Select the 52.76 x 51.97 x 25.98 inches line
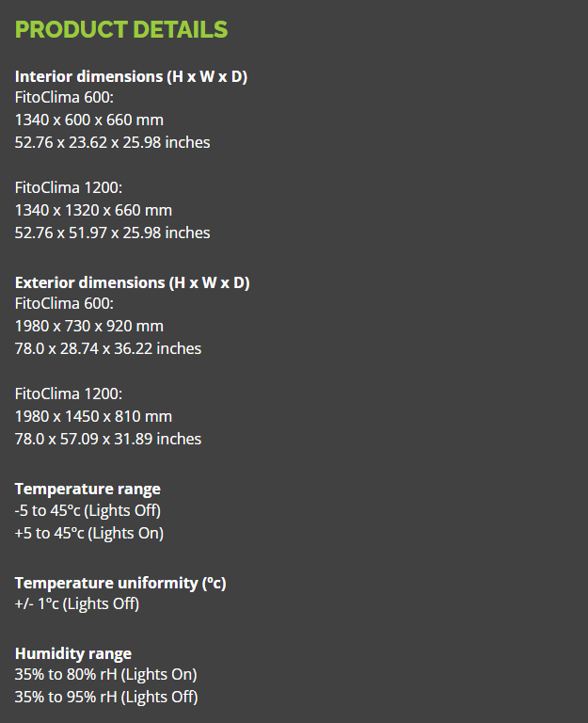 click(113, 233)
